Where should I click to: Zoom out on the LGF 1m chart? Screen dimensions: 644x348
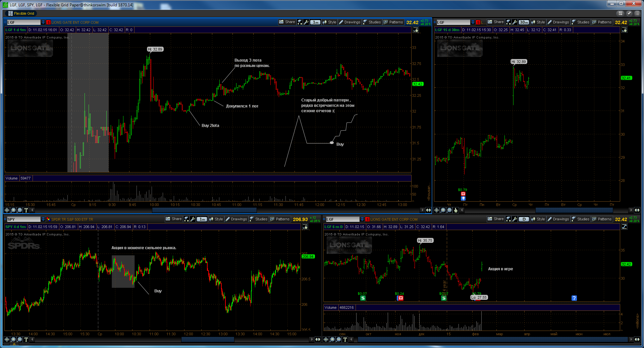[19, 210]
